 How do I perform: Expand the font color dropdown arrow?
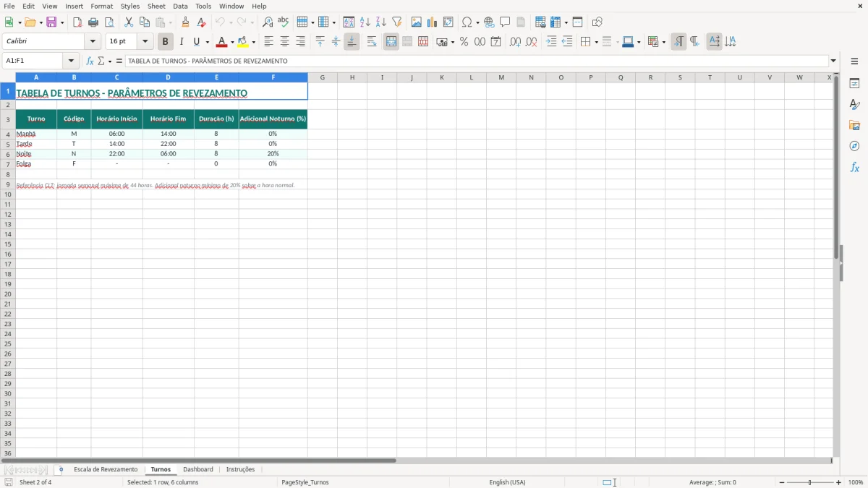(x=232, y=42)
